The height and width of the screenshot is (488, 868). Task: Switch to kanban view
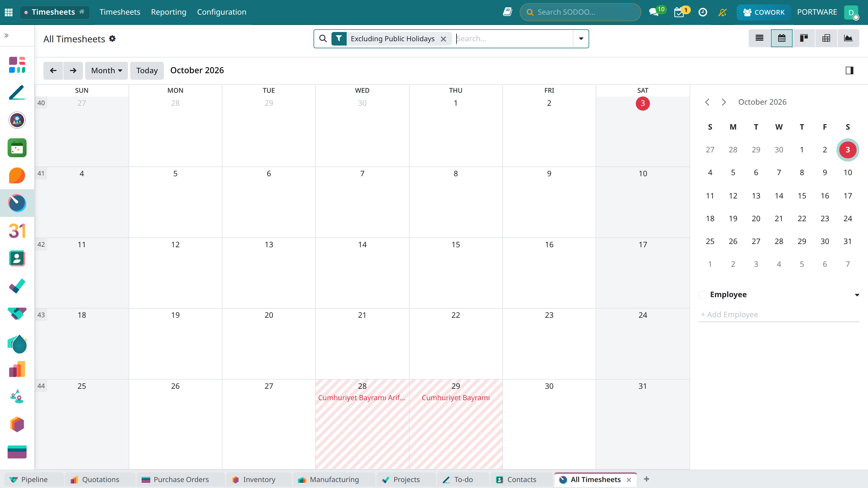(x=804, y=38)
